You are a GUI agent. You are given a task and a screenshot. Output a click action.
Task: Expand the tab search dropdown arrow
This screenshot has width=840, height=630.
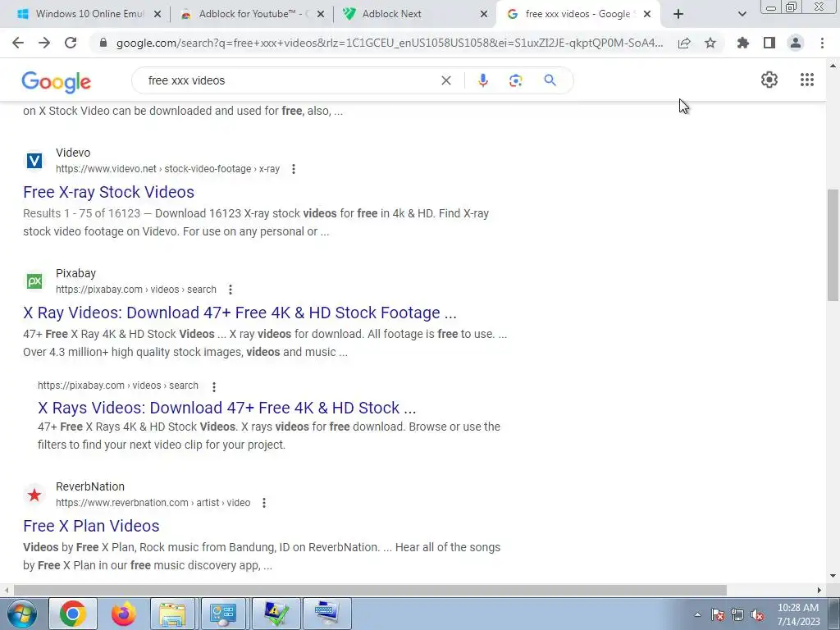(742, 15)
